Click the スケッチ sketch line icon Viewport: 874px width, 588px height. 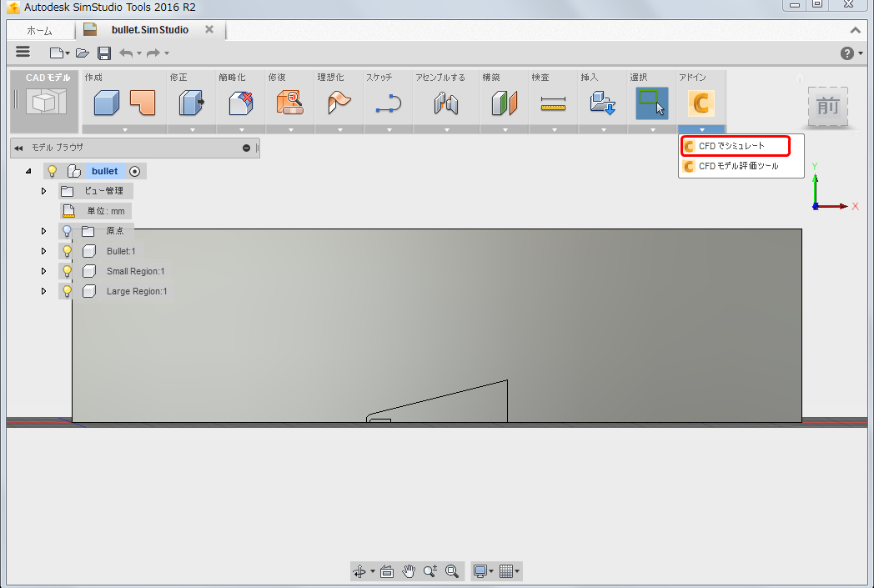tap(388, 103)
